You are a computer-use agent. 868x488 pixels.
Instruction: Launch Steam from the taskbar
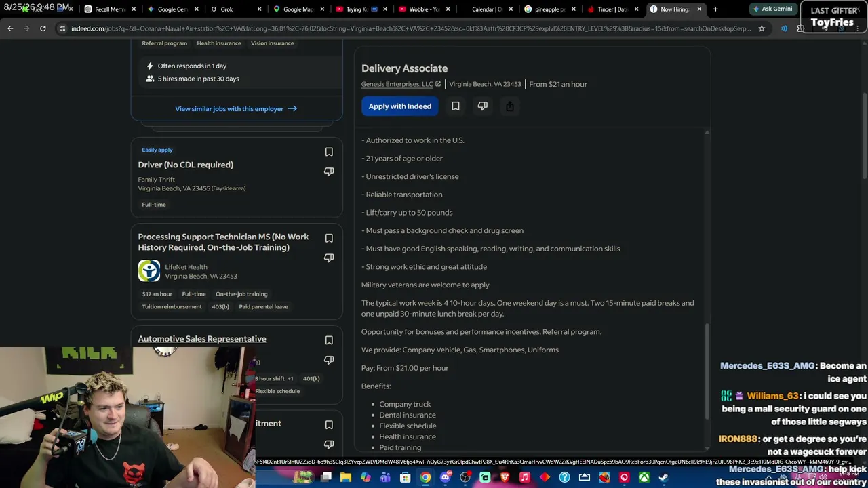pos(663,477)
